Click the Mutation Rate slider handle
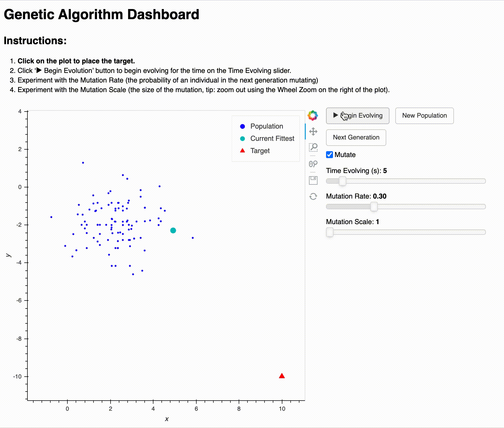The image size is (504, 428). pyautogui.click(x=374, y=207)
